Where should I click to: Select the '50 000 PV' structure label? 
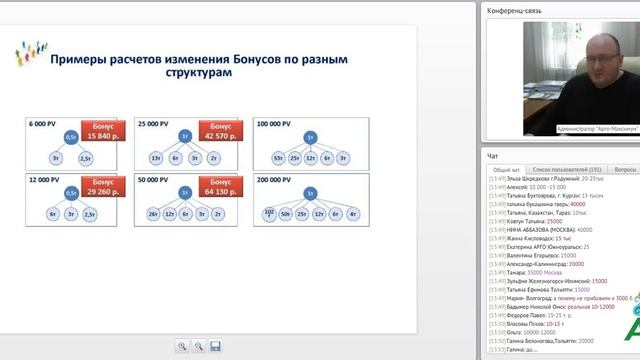point(153,180)
